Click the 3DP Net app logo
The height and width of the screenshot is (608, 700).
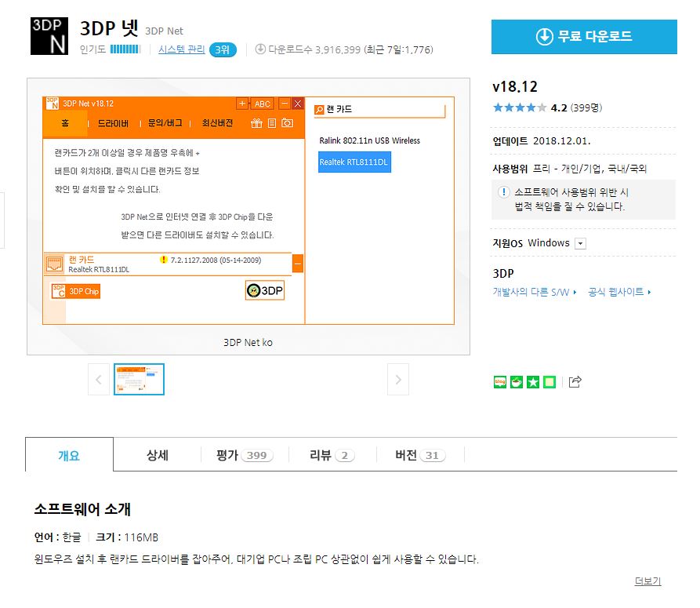(49, 36)
